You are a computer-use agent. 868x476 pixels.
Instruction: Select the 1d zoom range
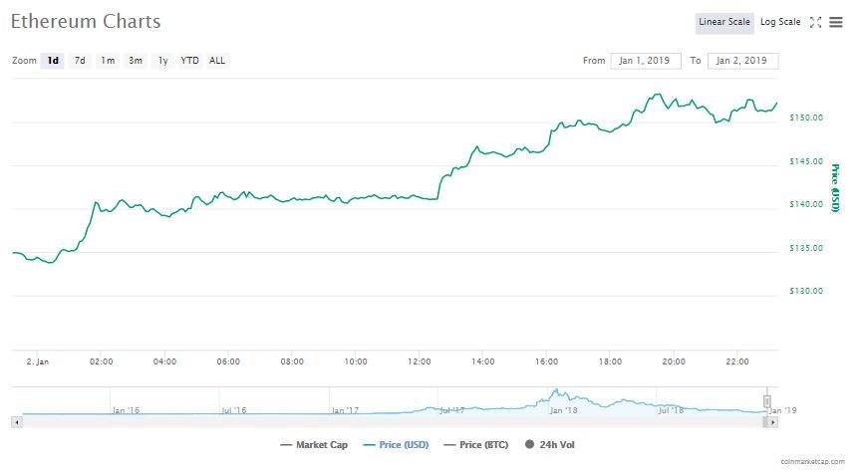point(53,61)
